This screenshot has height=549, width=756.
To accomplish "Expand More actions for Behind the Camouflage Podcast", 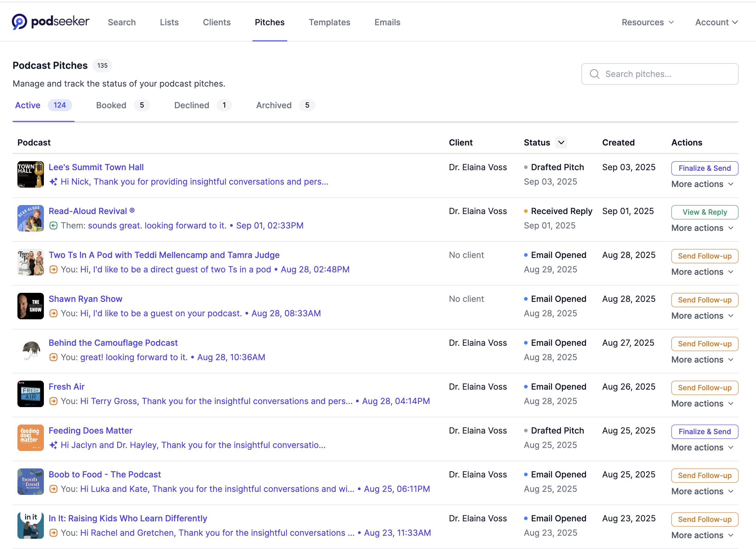I will click(702, 360).
